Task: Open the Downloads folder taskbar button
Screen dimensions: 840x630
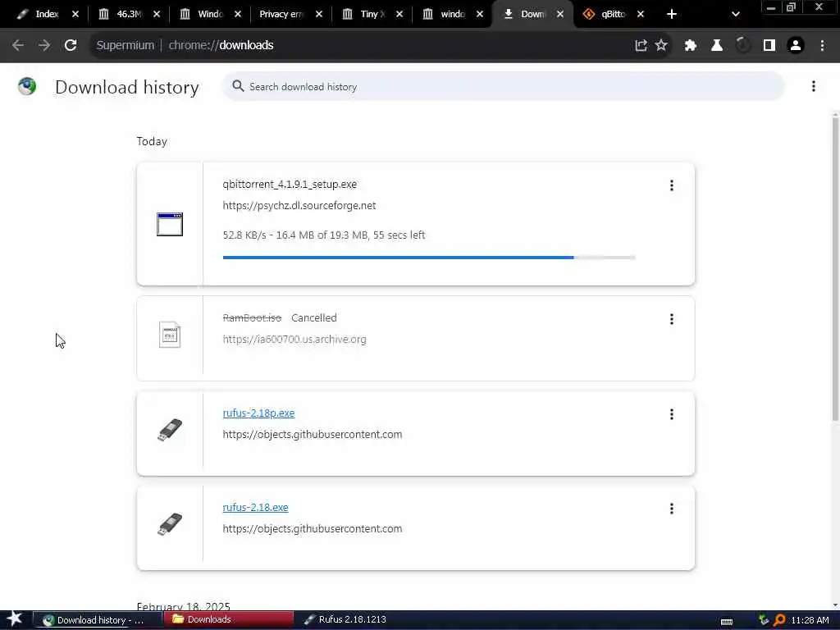Action: coord(229,619)
